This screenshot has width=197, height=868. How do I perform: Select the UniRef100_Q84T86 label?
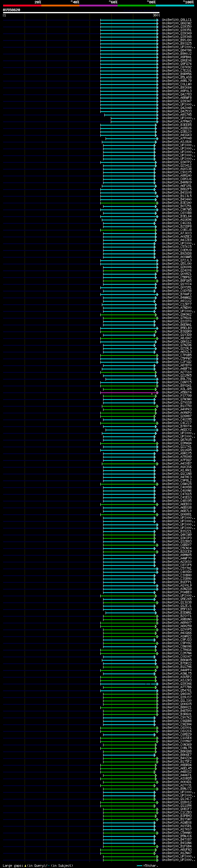[176, 50]
